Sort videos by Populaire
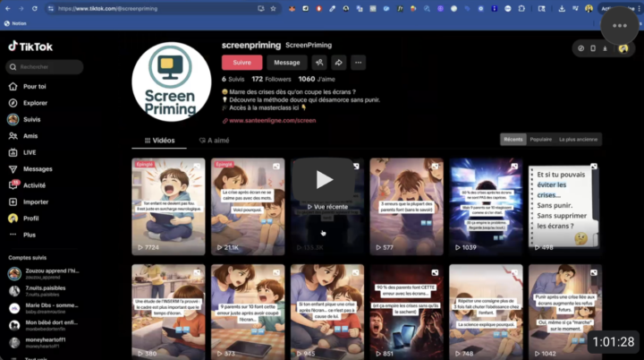The image size is (644, 360). point(541,140)
